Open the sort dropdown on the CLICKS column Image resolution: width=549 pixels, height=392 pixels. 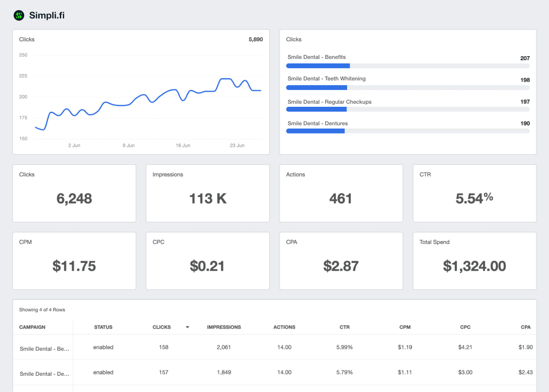(x=187, y=327)
